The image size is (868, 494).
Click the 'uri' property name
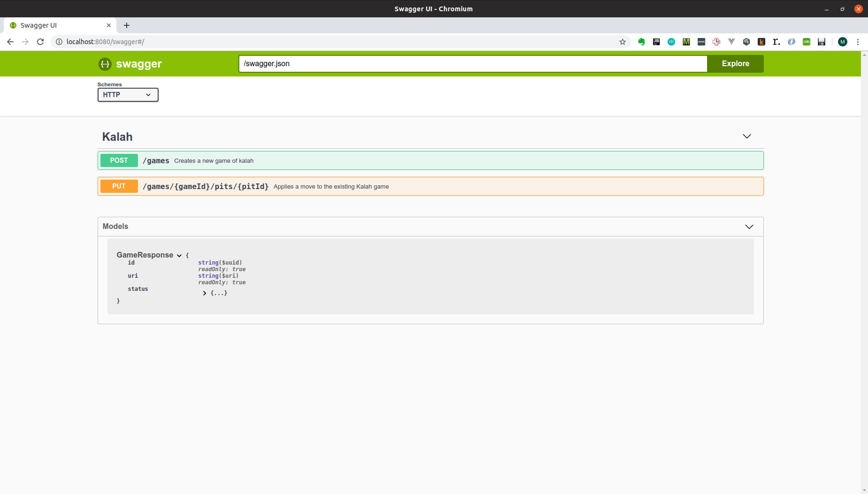(x=133, y=276)
